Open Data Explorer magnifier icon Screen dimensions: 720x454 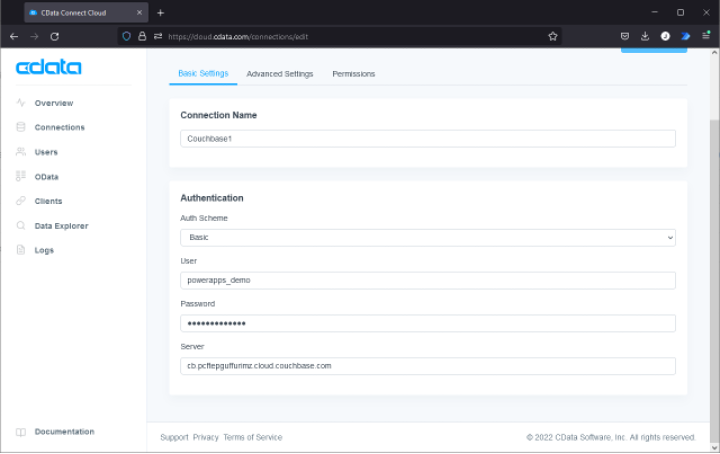point(21,225)
